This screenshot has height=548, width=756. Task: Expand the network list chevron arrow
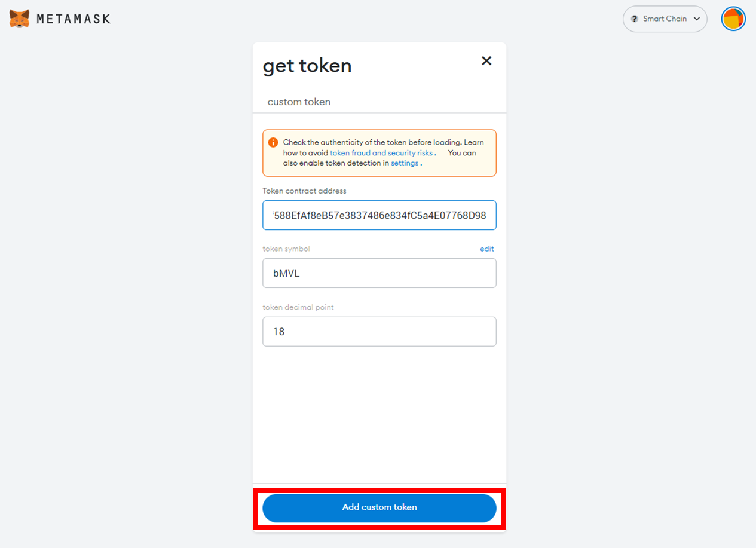pyautogui.click(x=697, y=19)
